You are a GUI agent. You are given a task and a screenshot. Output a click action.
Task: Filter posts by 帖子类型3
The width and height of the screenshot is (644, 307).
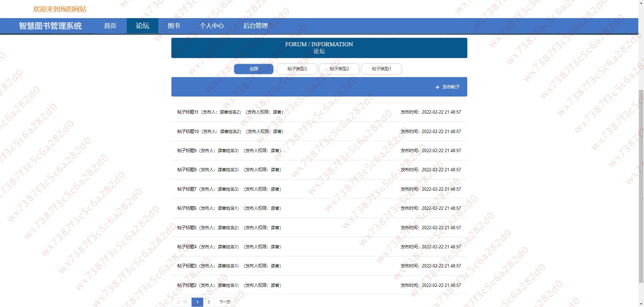click(x=297, y=69)
